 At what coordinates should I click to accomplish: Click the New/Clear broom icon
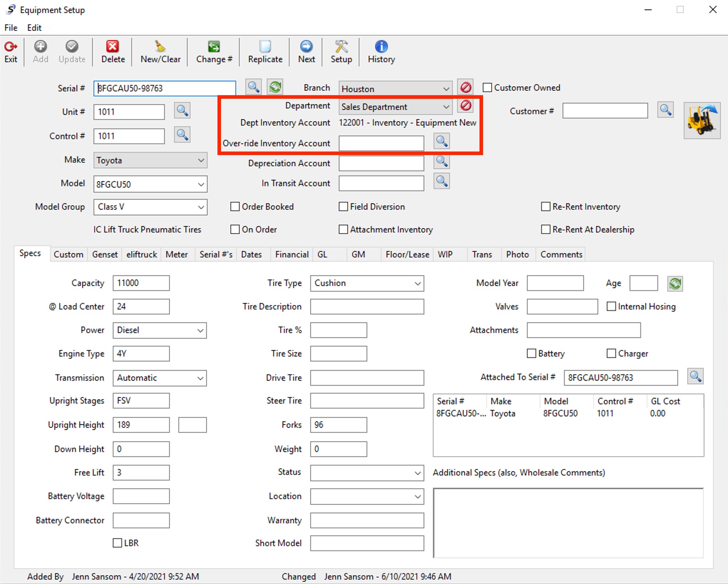point(160,47)
